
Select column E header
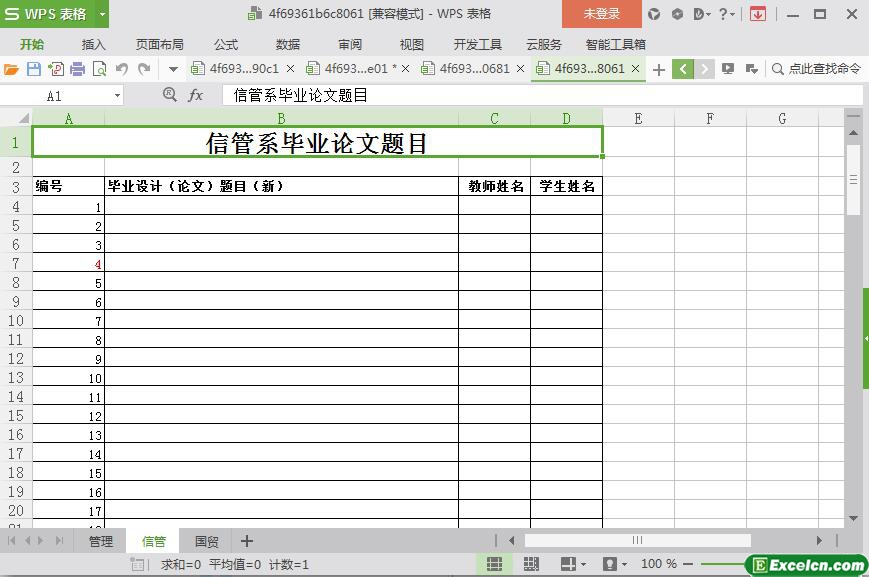click(638, 118)
